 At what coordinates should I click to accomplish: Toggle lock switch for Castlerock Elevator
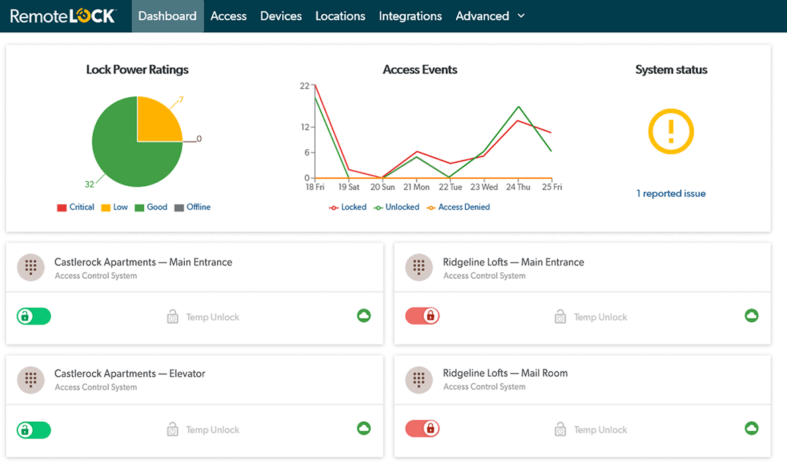tap(34, 430)
